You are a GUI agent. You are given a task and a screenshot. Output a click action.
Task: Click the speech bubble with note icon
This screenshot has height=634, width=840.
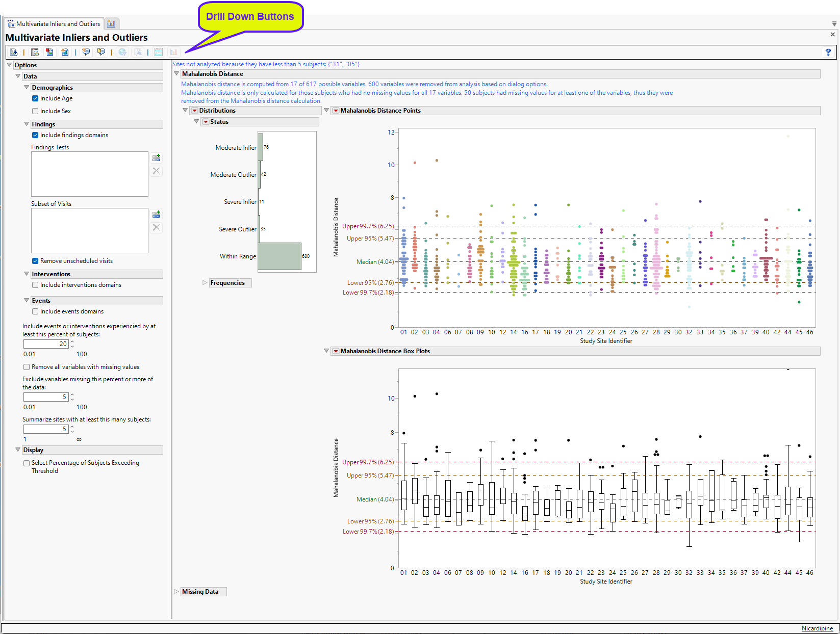click(101, 52)
